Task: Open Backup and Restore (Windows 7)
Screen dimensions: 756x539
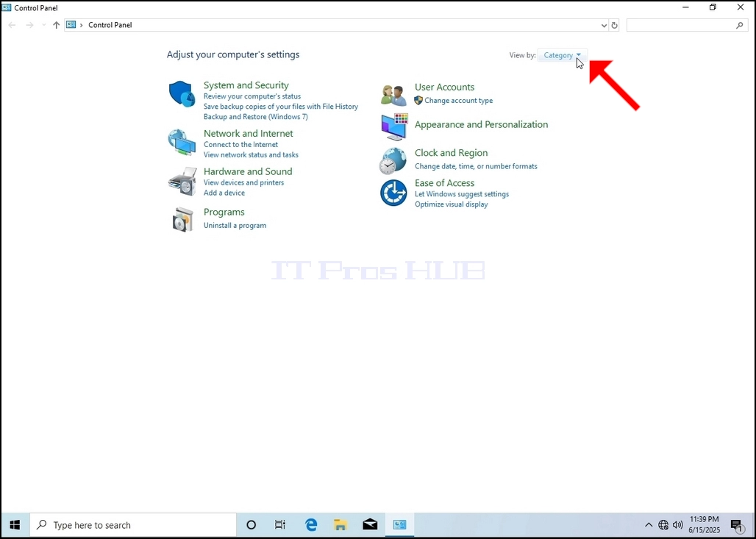Action: click(255, 117)
